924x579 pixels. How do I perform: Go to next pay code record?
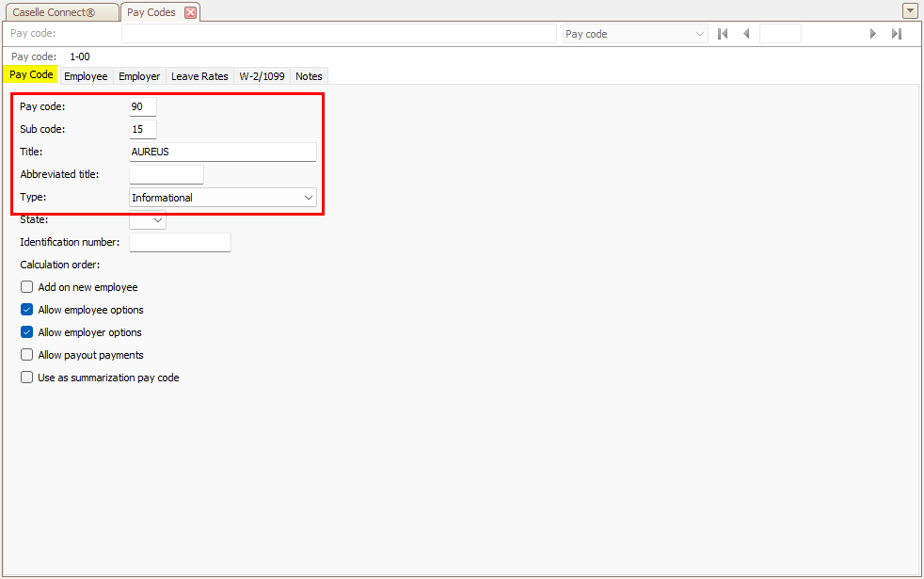point(873,34)
